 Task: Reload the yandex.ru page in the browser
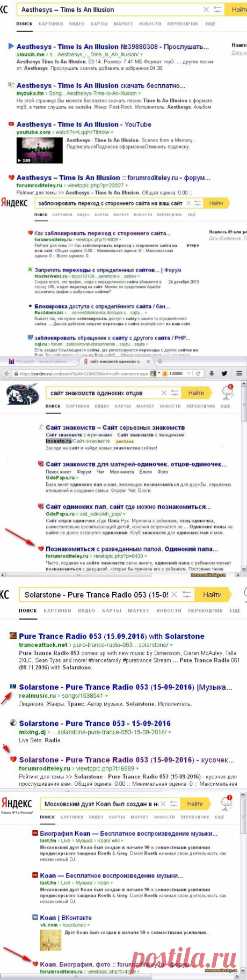[198, 373]
